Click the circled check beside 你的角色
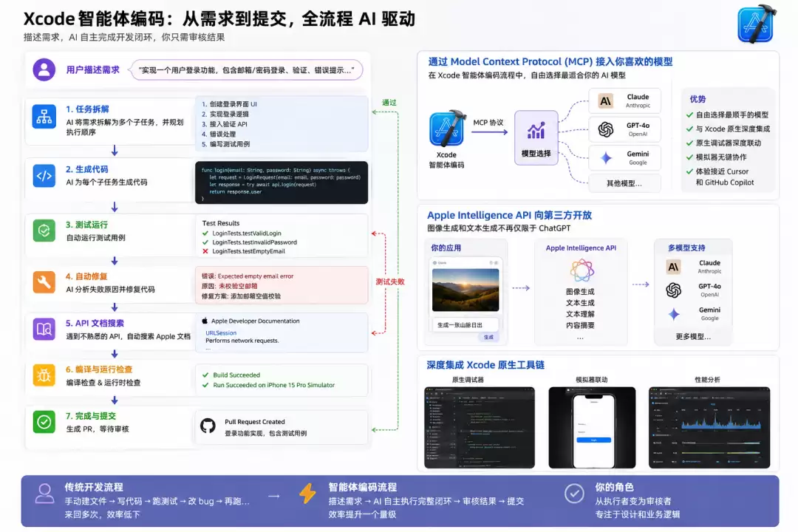The height and width of the screenshot is (532, 798). [574, 494]
